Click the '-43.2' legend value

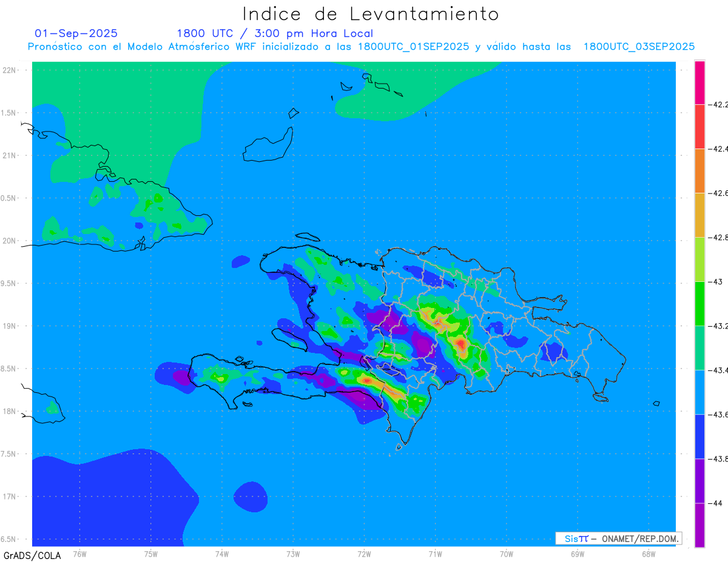click(x=718, y=326)
